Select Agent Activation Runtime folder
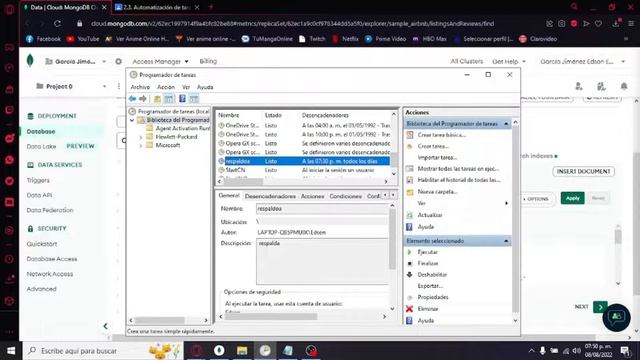This screenshot has height=360, width=640. tap(182, 129)
